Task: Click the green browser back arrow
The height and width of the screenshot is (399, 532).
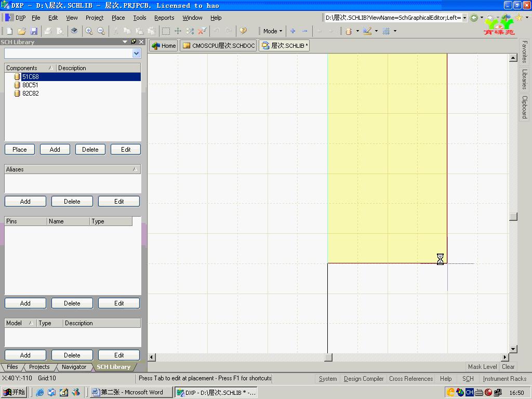Action: coord(474,18)
